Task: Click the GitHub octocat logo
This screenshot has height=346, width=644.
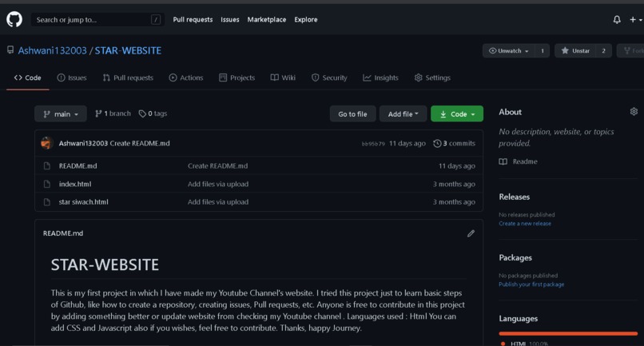Action: [x=14, y=19]
